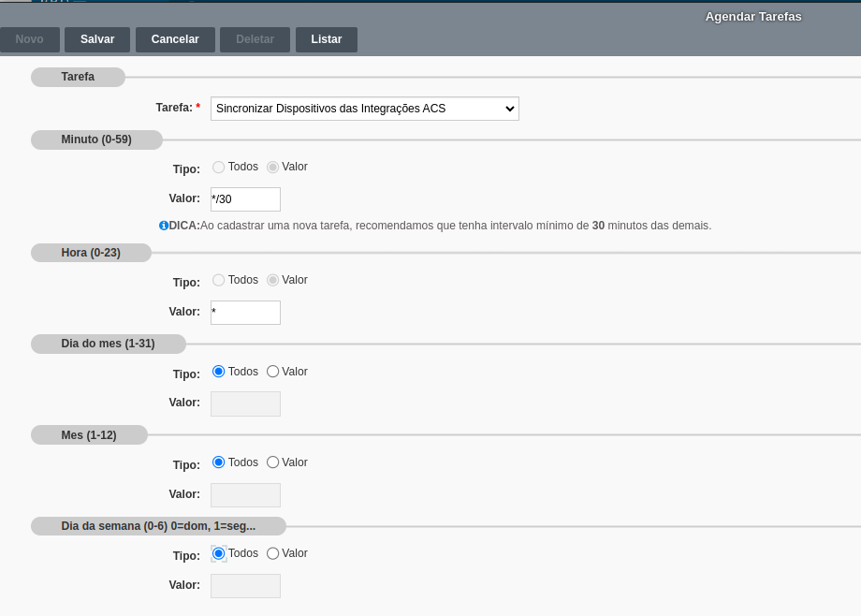
Task: Choose Valor radio for Mes
Action: (273, 462)
